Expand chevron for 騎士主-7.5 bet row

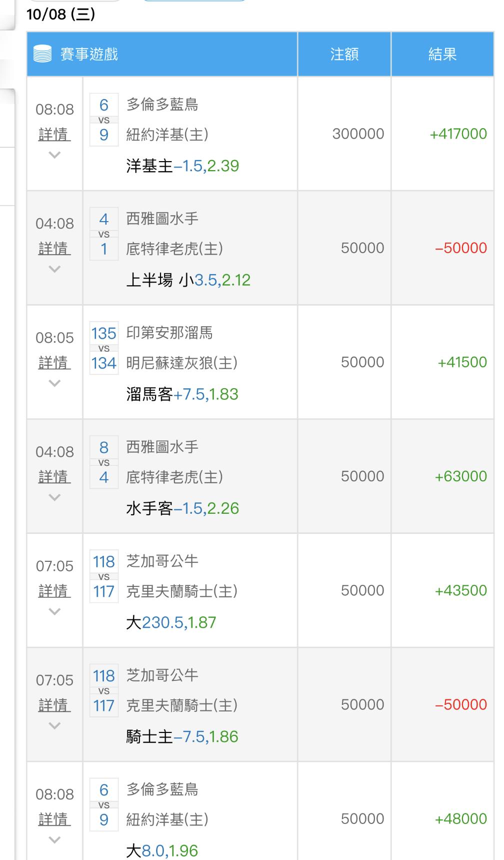pyautogui.click(x=54, y=725)
